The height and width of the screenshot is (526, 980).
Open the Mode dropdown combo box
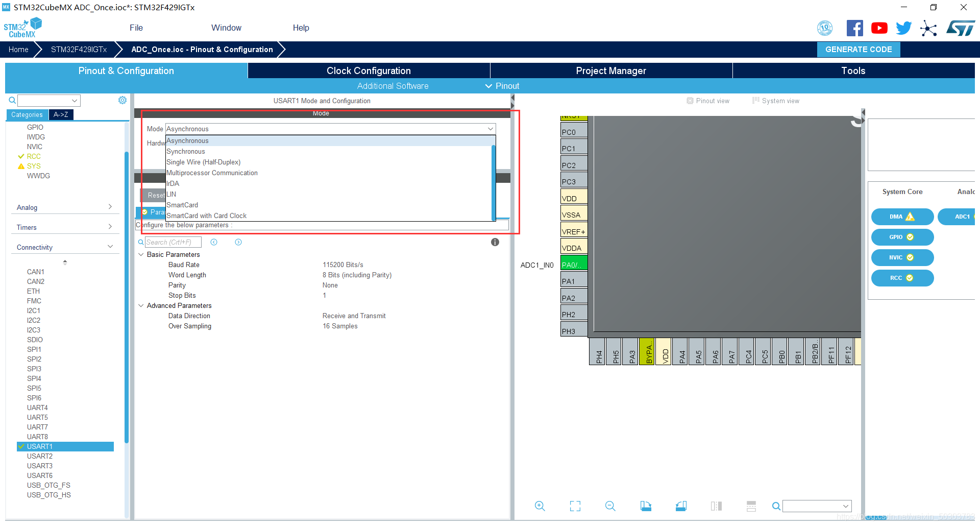(x=330, y=129)
